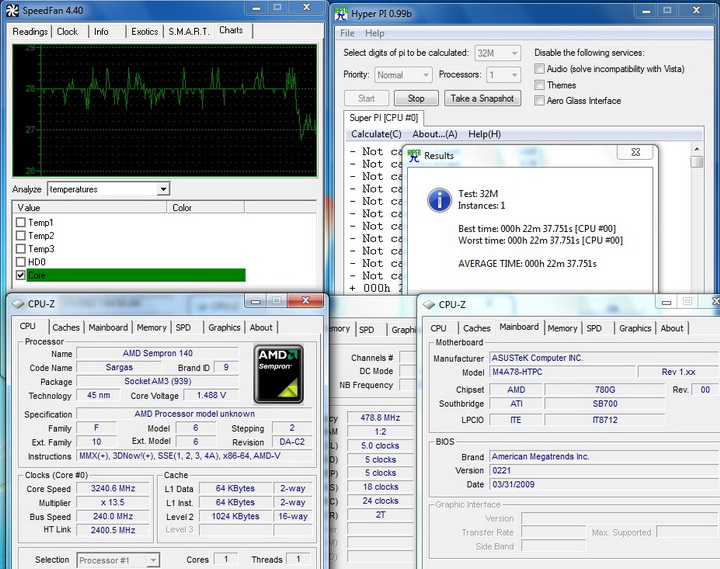
Task: Click the left CPU-Z window title icon
Action: [x=18, y=304]
